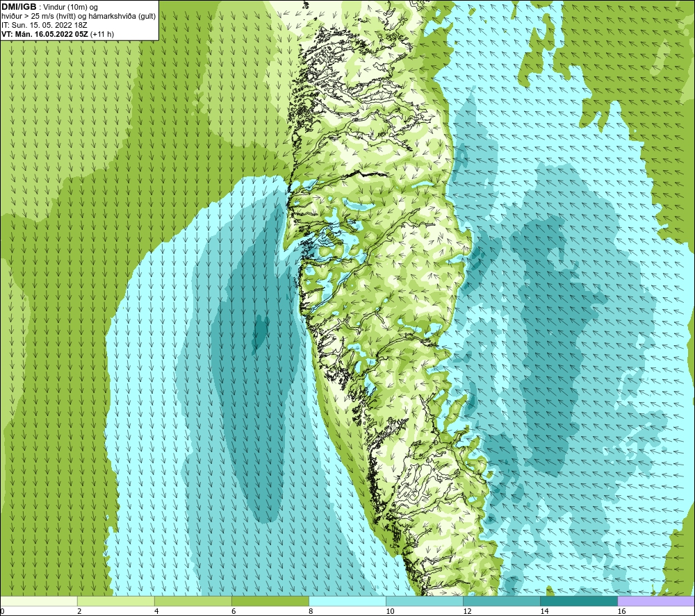Click the 'Vindur (10m) og' header text

pyautogui.click(x=70, y=8)
